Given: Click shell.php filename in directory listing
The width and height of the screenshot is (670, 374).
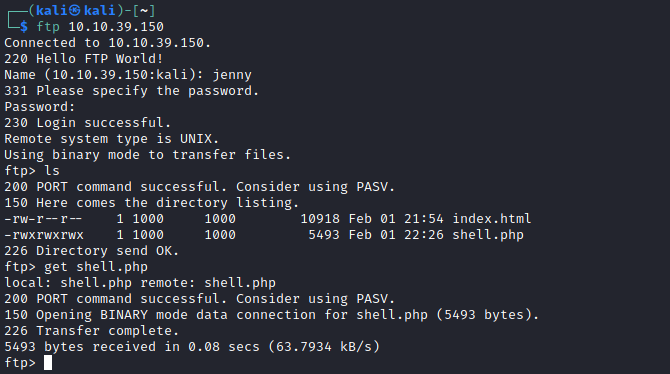Looking at the screenshot, I should 488,235.
